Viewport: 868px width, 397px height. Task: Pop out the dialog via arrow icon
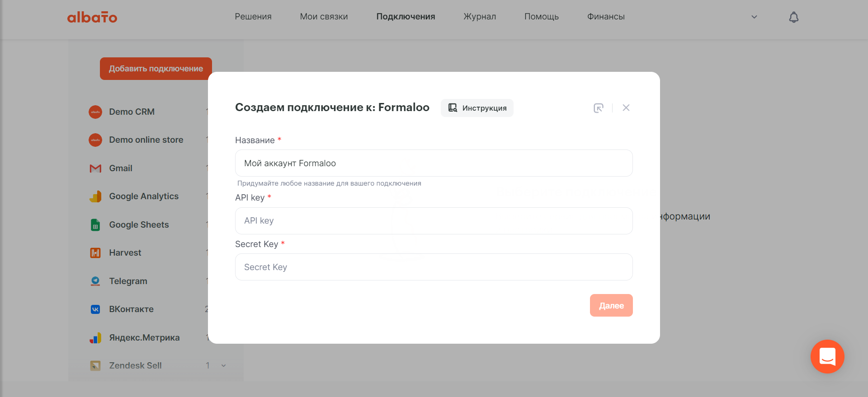599,108
